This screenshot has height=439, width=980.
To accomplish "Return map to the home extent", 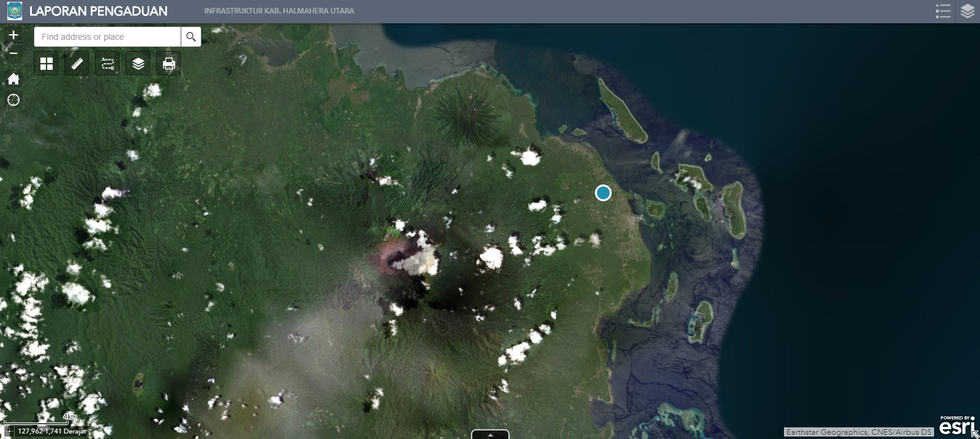I will [x=13, y=79].
